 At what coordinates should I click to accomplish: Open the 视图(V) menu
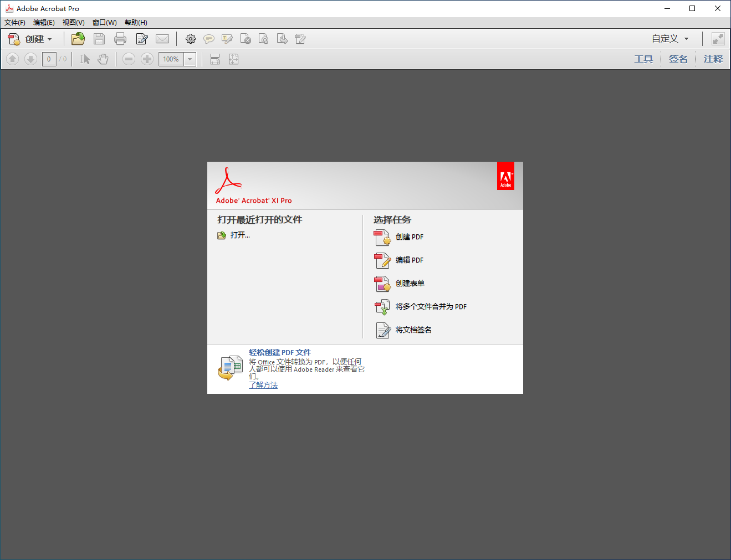[73, 23]
